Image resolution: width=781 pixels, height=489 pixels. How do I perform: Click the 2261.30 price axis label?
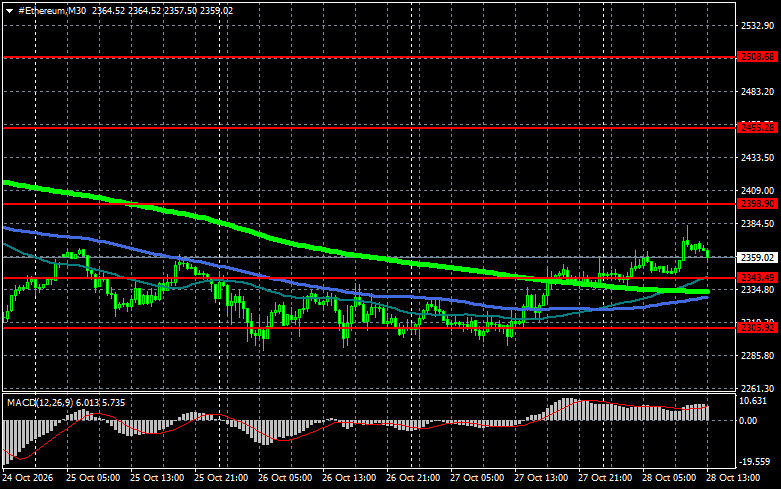click(758, 388)
